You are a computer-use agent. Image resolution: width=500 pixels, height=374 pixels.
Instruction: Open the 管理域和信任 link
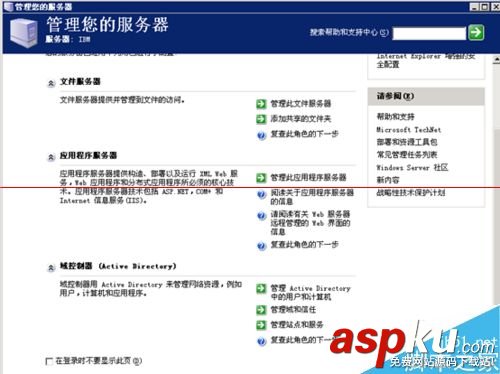coord(293,310)
